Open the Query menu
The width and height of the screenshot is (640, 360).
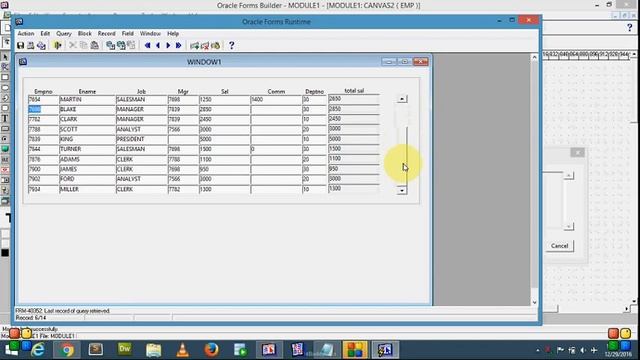point(64,33)
